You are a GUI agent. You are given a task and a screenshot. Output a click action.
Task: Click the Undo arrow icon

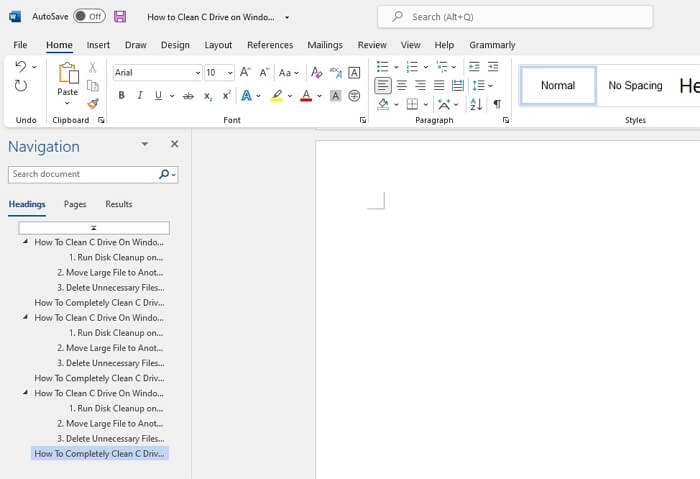(x=20, y=67)
